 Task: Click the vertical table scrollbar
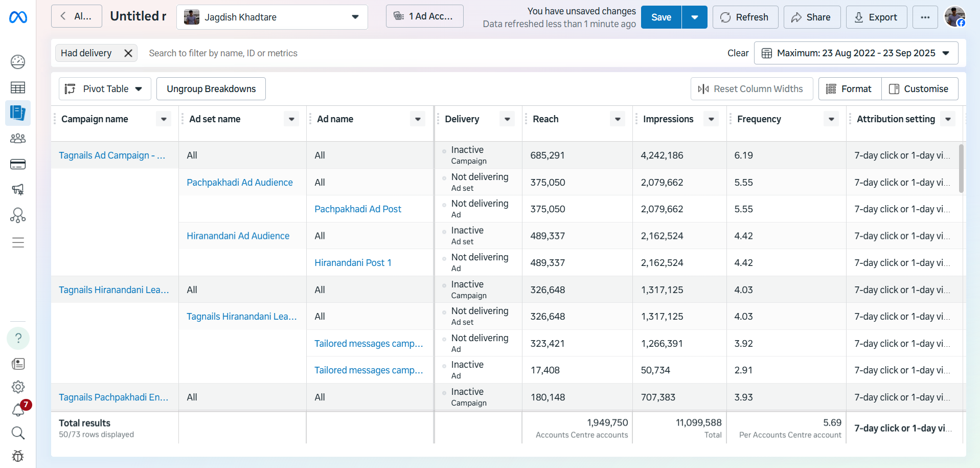(x=961, y=169)
